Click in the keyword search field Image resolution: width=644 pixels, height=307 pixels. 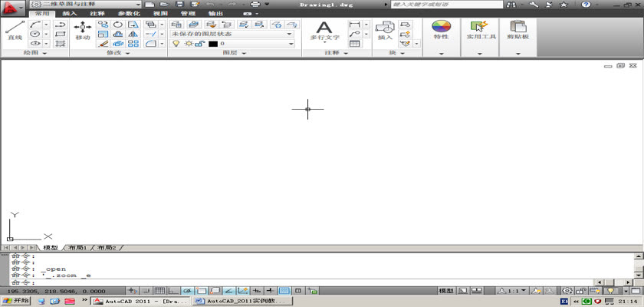tap(447, 4)
